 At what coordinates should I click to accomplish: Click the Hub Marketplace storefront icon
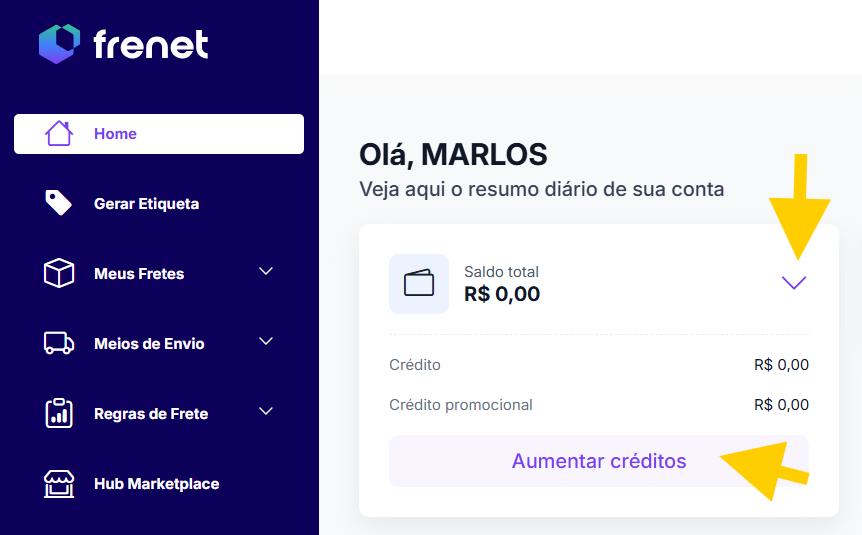coord(59,484)
